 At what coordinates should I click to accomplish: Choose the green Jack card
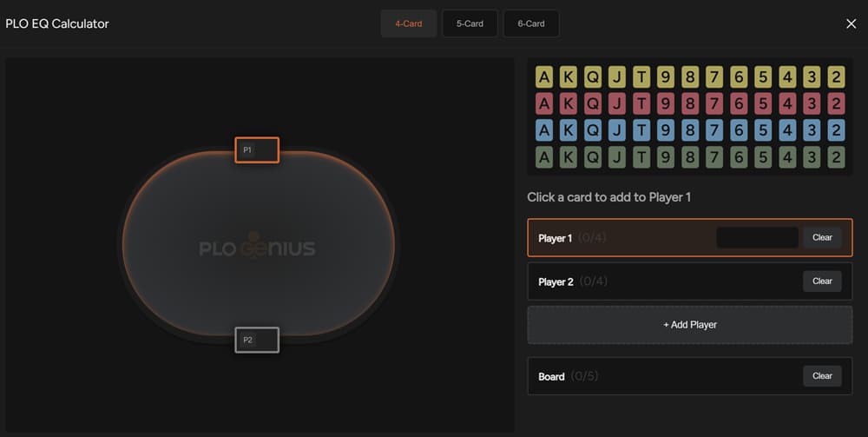pos(617,157)
